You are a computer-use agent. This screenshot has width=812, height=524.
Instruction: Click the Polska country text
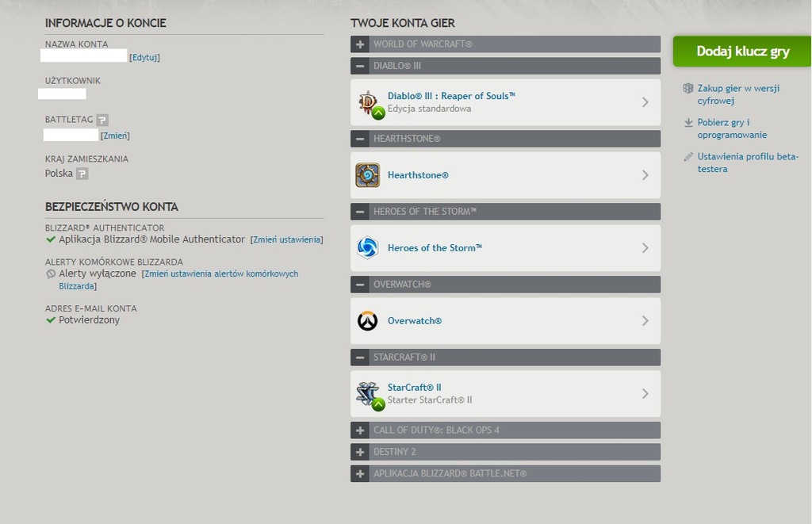[x=59, y=174]
